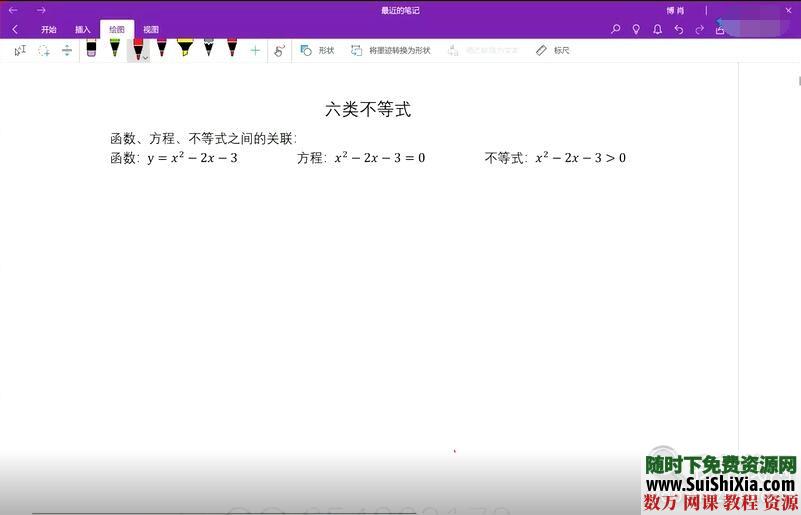Select the yellow highlighter
This screenshot has height=515, width=801.
point(185,48)
